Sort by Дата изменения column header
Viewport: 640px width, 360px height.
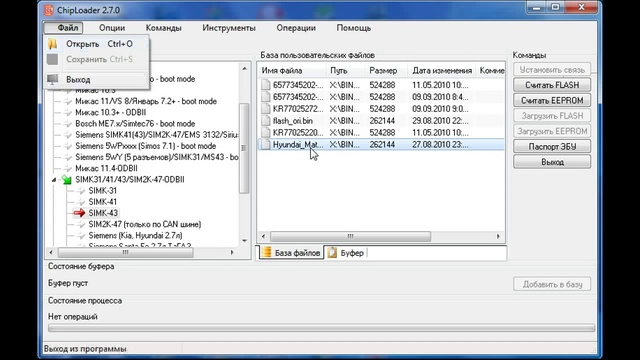442,70
